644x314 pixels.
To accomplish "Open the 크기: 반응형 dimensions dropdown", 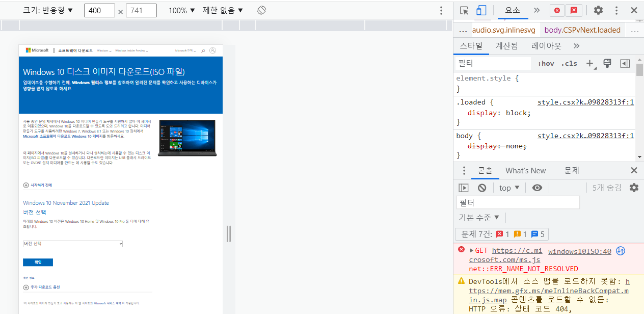I will 48,10.
